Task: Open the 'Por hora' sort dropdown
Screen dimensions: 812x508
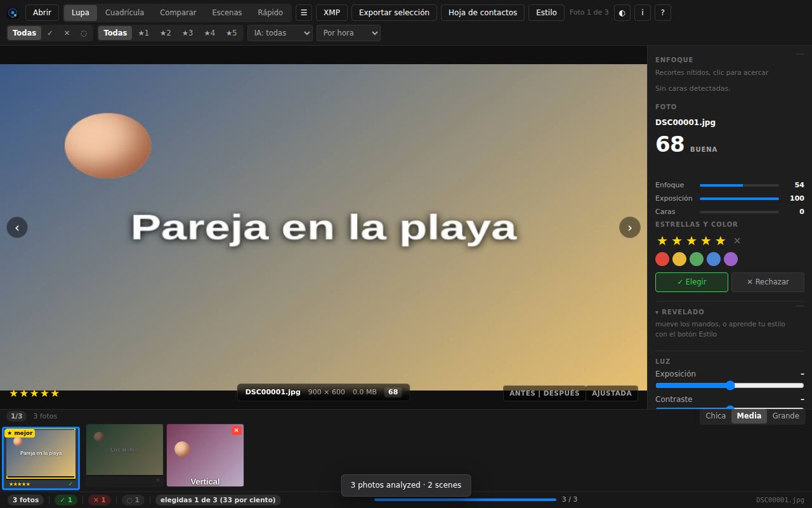Action: tap(348, 33)
